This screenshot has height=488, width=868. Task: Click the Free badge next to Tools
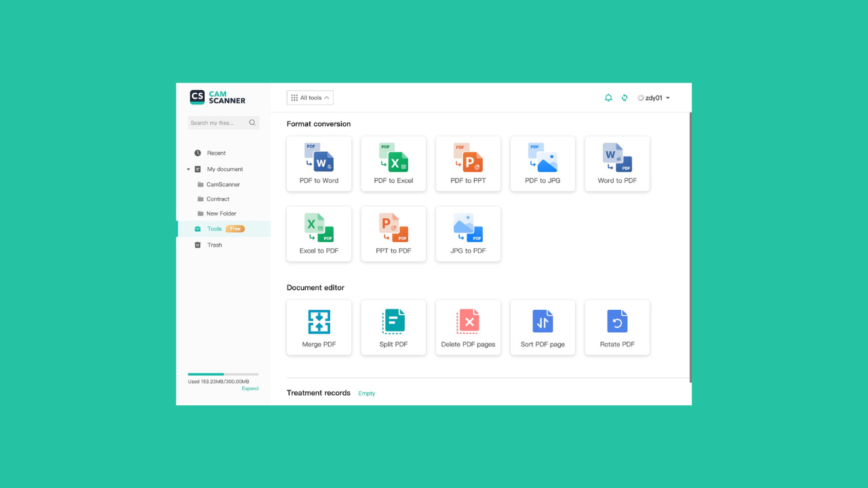[x=235, y=229]
